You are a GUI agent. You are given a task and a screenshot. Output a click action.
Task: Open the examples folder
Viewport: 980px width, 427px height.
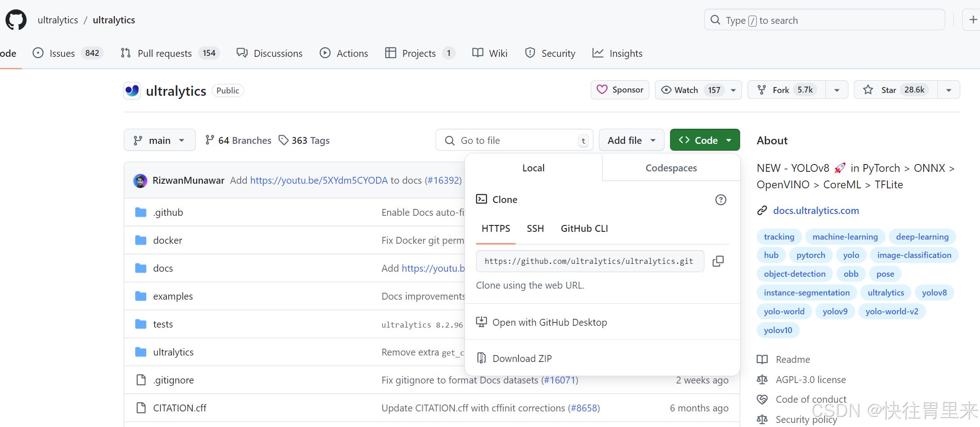(x=173, y=296)
